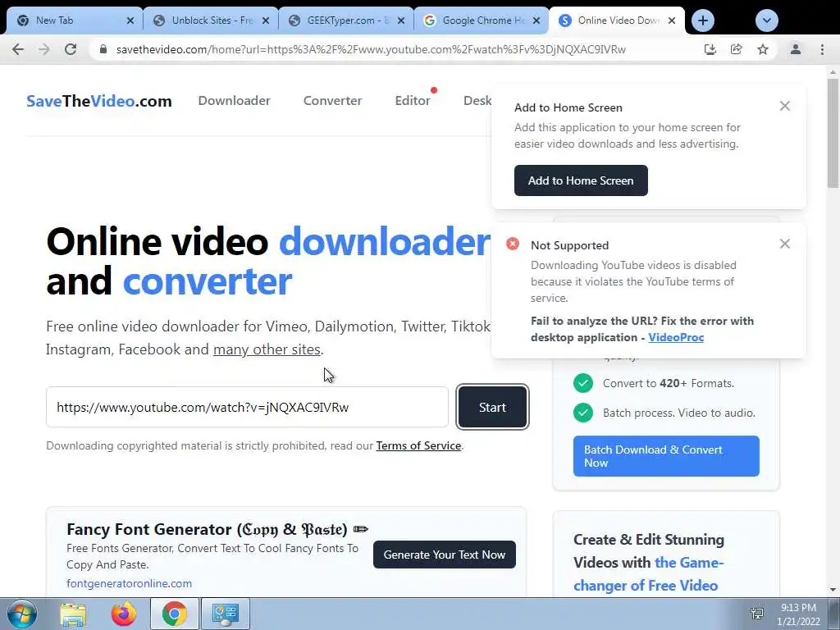Switch to the New Tab tab
Image resolution: width=840 pixels, height=630 pixels.
click(x=75, y=21)
